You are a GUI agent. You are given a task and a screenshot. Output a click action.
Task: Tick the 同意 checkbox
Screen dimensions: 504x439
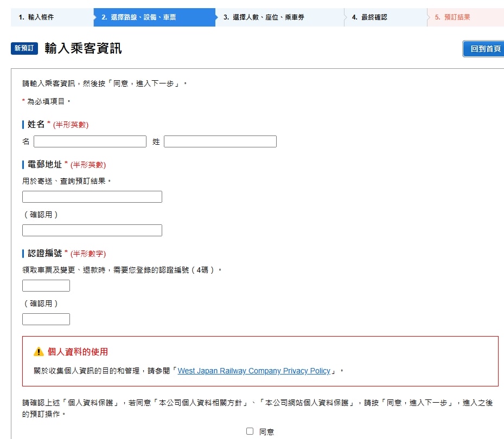click(250, 431)
